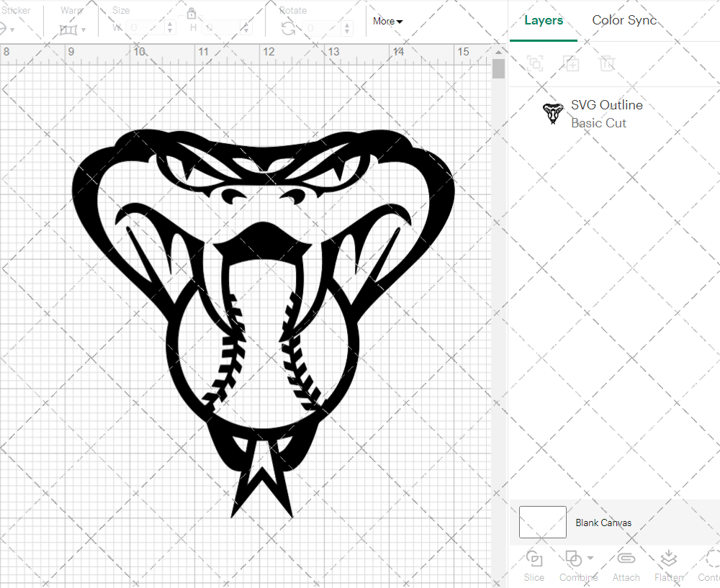Switch to the Color Sync tab
This screenshot has height=588, width=720.
coord(624,19)
